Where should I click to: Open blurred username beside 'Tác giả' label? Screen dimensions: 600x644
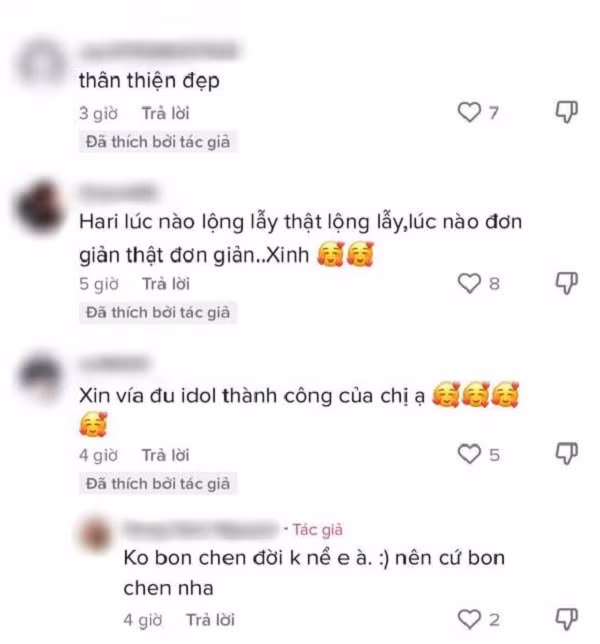point(201,529)
